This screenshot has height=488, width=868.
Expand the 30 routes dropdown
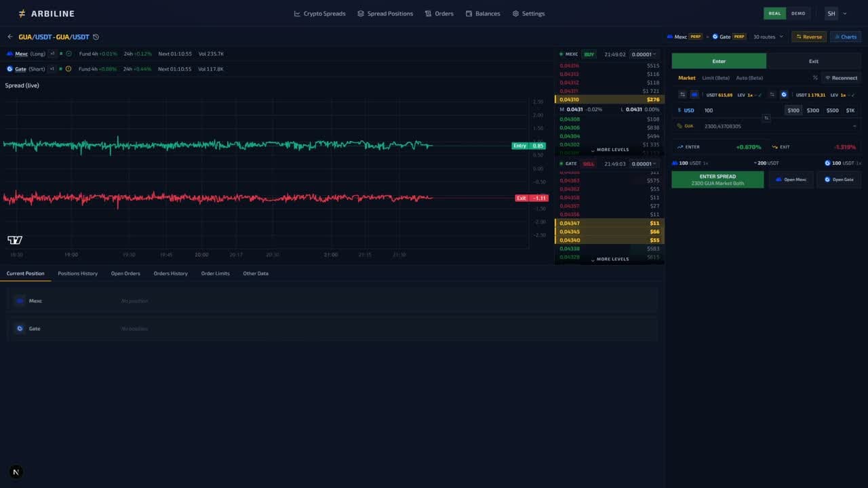[768, 37]
